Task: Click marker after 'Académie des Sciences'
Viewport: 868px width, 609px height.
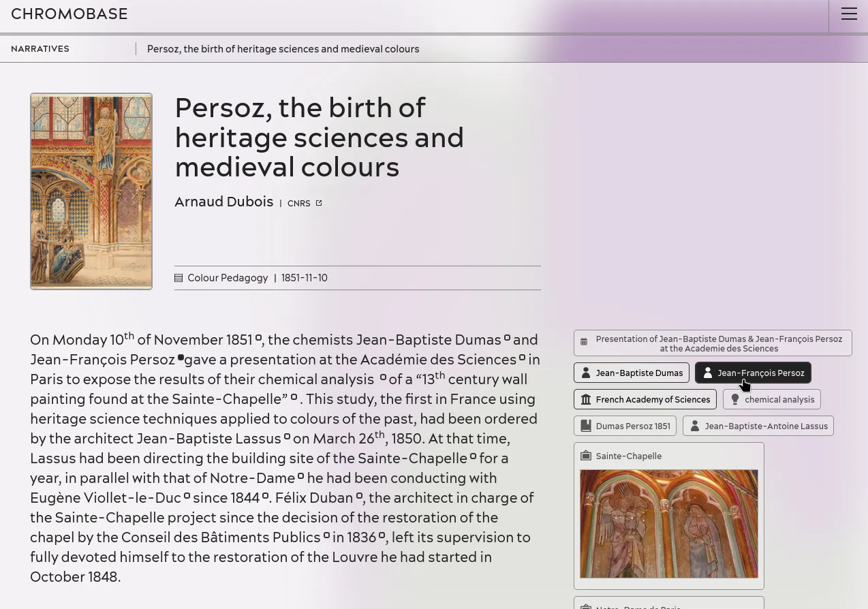Action: coord(523,358)
